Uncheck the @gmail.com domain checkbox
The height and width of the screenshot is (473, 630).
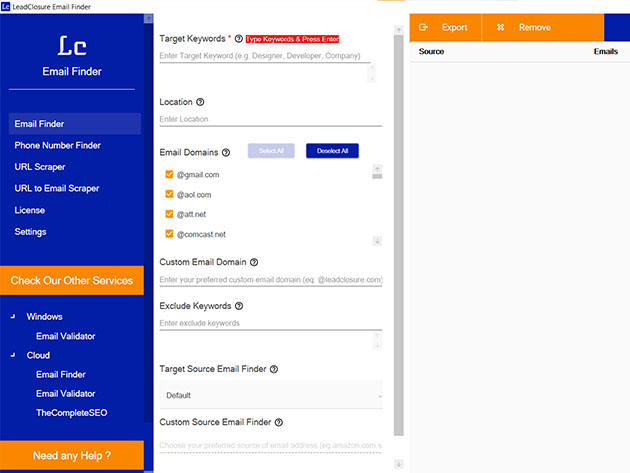(170, 175)
